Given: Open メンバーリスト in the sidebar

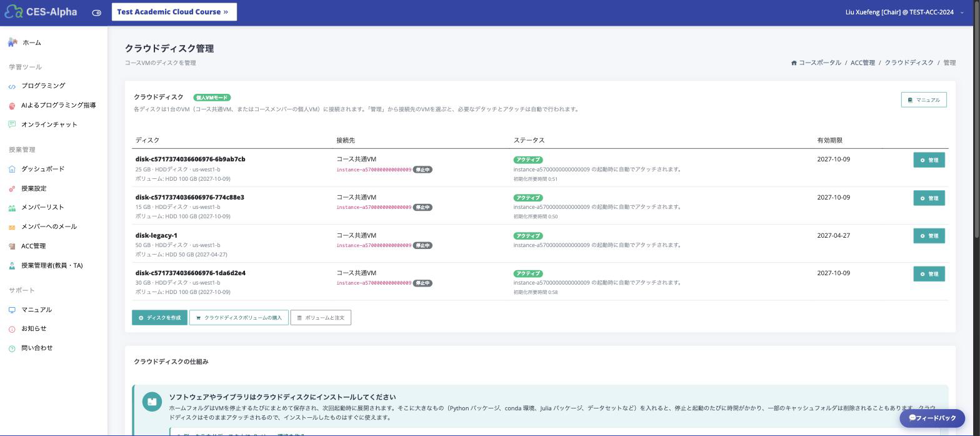Looking at the screenshot, I should click(x=42, y=207).
